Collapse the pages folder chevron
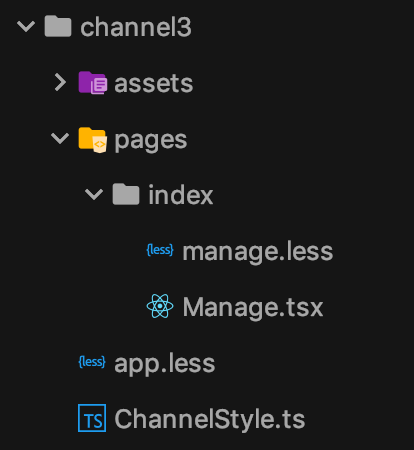Viewport: 414px width, 450px height. tap(60, 138)
